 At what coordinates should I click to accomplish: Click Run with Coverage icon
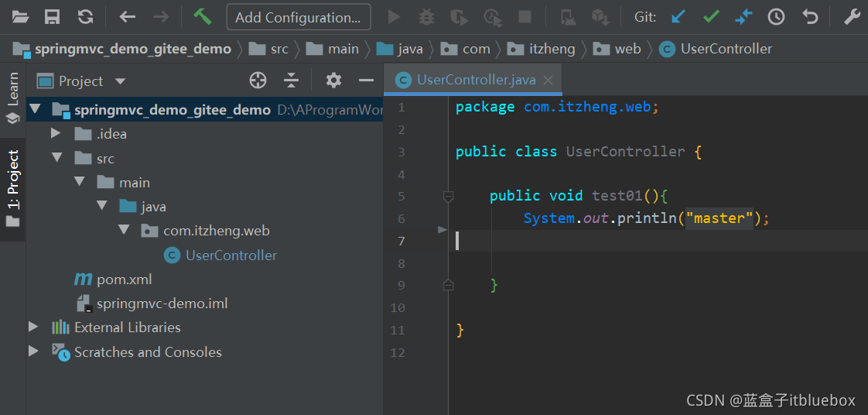click(x=459, y=17)
